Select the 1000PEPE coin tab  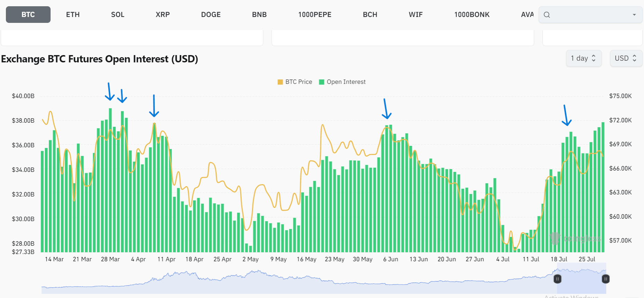coord(315,15)
